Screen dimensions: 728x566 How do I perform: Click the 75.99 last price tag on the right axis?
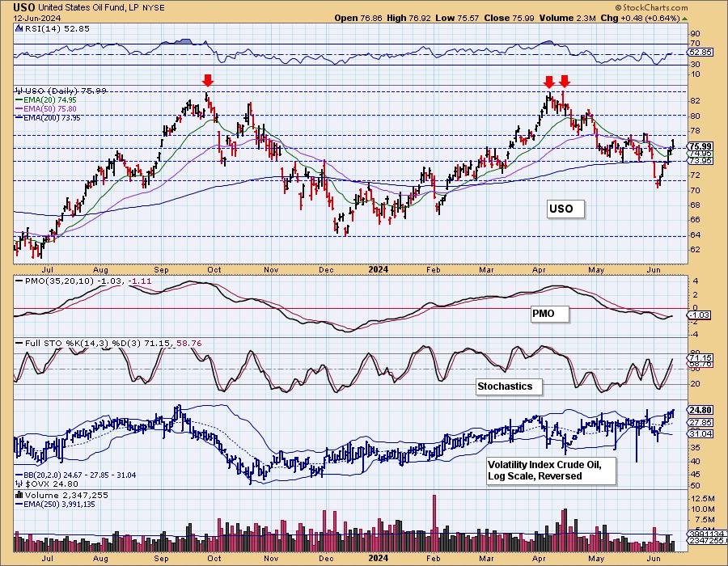700,146
